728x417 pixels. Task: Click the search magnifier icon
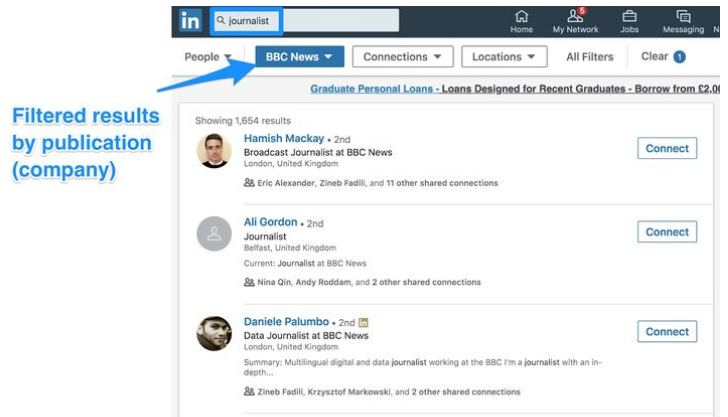[221, 20]
